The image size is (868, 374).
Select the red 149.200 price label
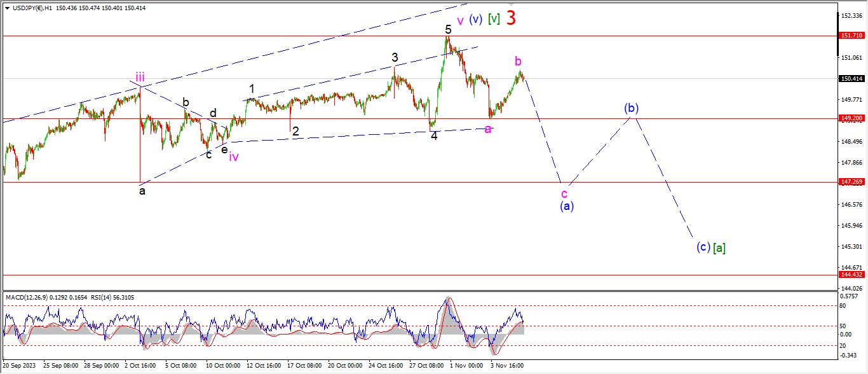pyautogui.click(x=850, y=118)
